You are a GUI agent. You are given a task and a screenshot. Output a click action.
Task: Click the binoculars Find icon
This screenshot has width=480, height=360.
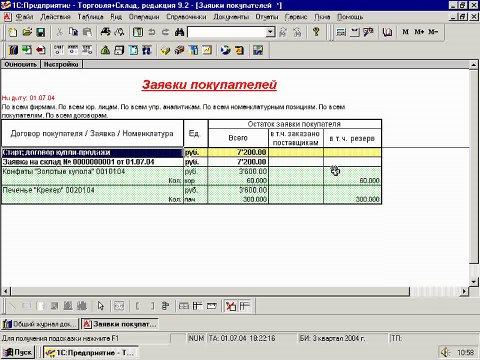coord(180,32)
